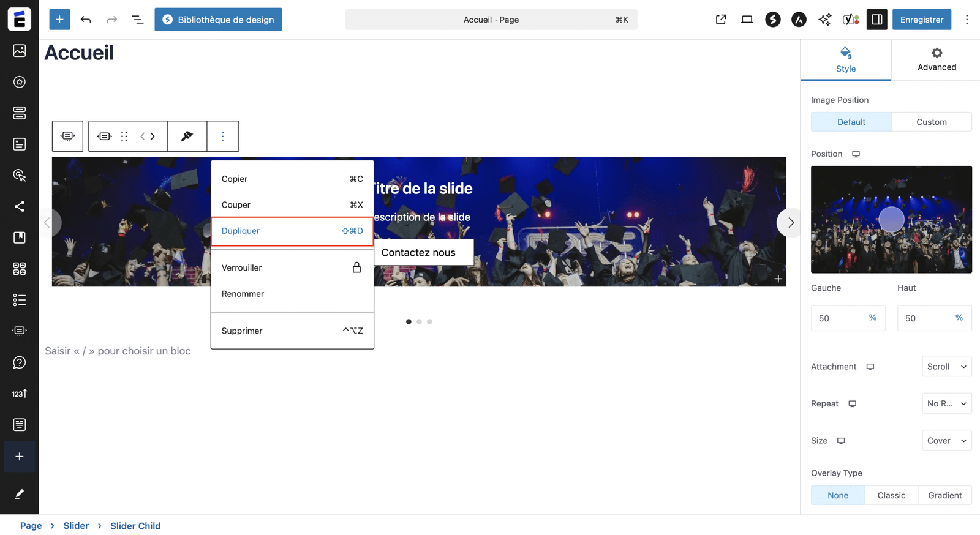Click Slider in the breadcrumb
980x535 pixels.
76,526
